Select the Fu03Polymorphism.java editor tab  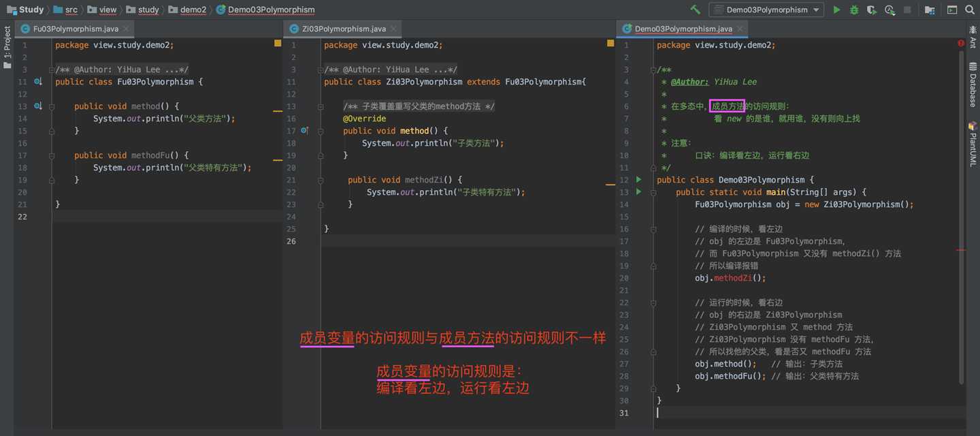(76, 29)
